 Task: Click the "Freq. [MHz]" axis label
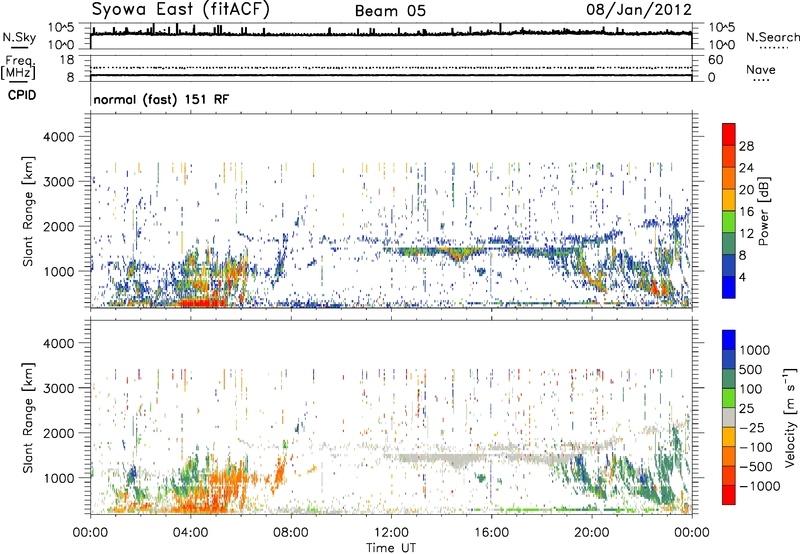18,68
